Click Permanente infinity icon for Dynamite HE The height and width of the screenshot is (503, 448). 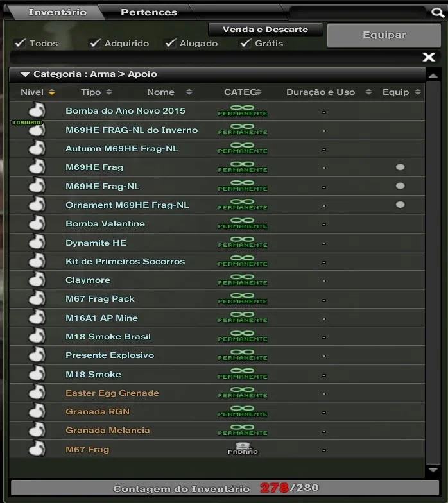(243, 243)
